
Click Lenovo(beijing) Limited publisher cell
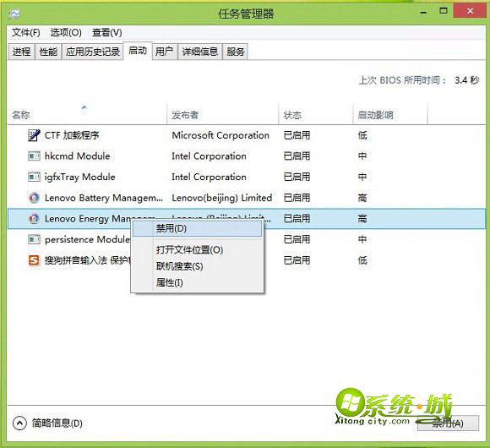[222, 198]
